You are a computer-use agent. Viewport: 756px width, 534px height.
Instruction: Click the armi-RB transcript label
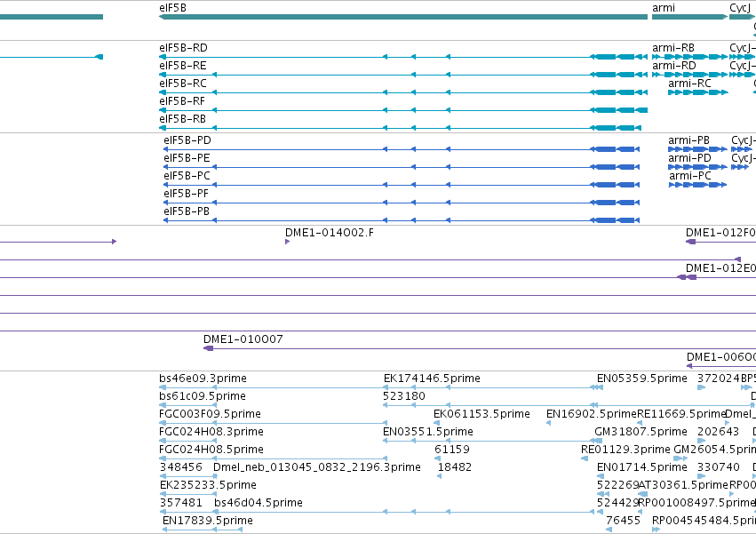coord(673,48)
